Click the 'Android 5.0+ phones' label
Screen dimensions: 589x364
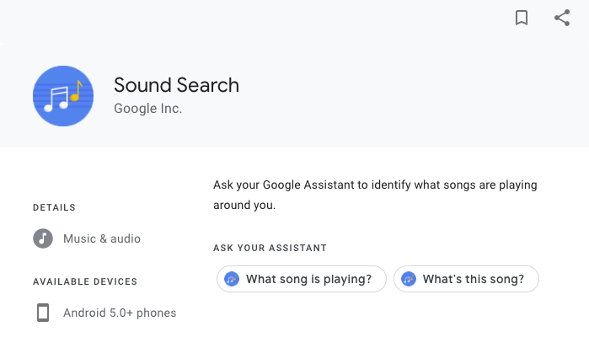[120, 313]
